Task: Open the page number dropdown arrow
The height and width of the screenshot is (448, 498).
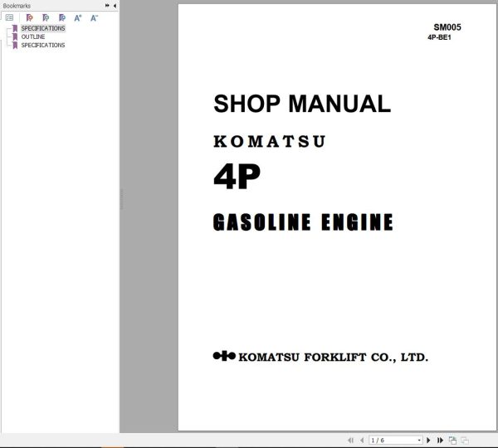Action: [x=419, y=440]
